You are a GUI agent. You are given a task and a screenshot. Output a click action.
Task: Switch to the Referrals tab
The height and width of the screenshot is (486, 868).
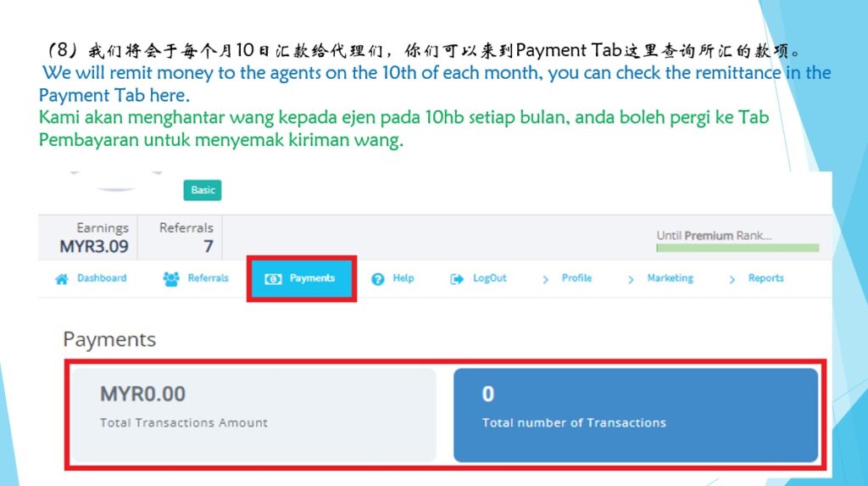pyautogui.click(x=209, y=278)
